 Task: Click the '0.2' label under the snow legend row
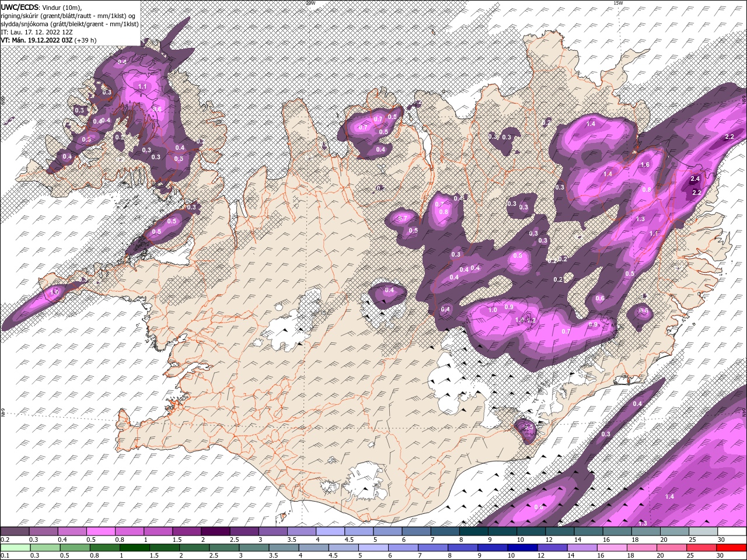tap(5, 540)
